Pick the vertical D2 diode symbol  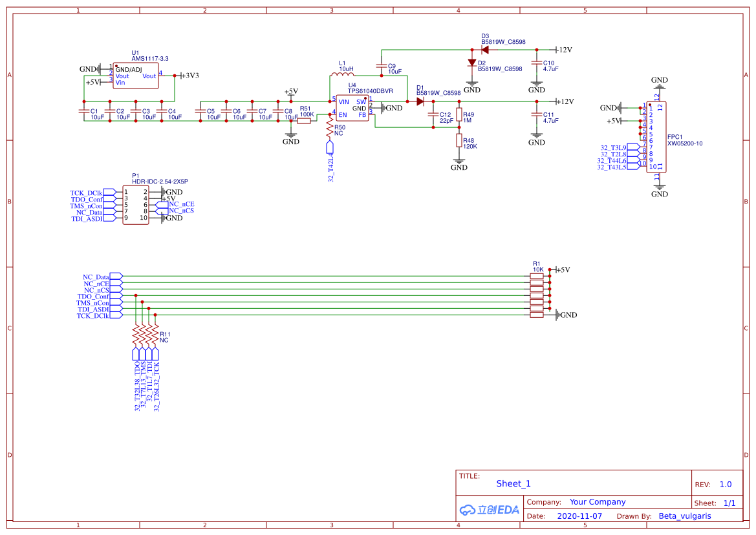pyautogui.click(x=472, y=63)
